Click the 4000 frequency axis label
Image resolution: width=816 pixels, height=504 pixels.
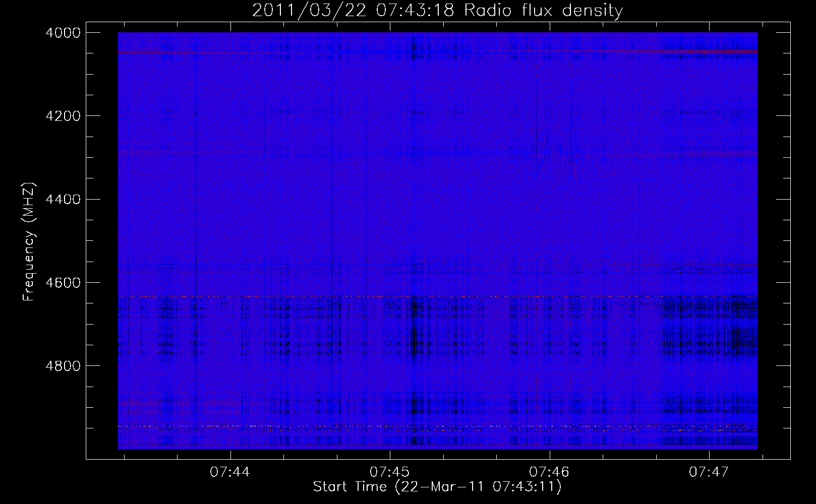click(x=63, y=33)
